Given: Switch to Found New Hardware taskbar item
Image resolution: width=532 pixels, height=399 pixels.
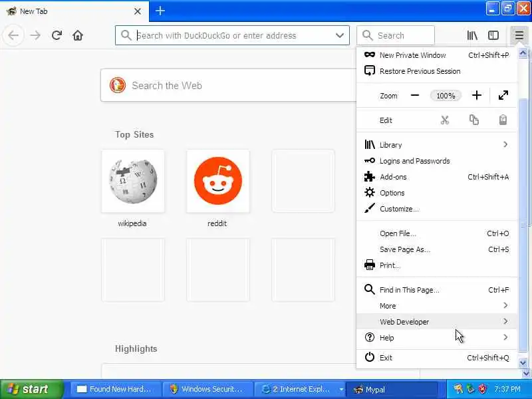Looking at the screenshot, I should click(x=115, y=389).
